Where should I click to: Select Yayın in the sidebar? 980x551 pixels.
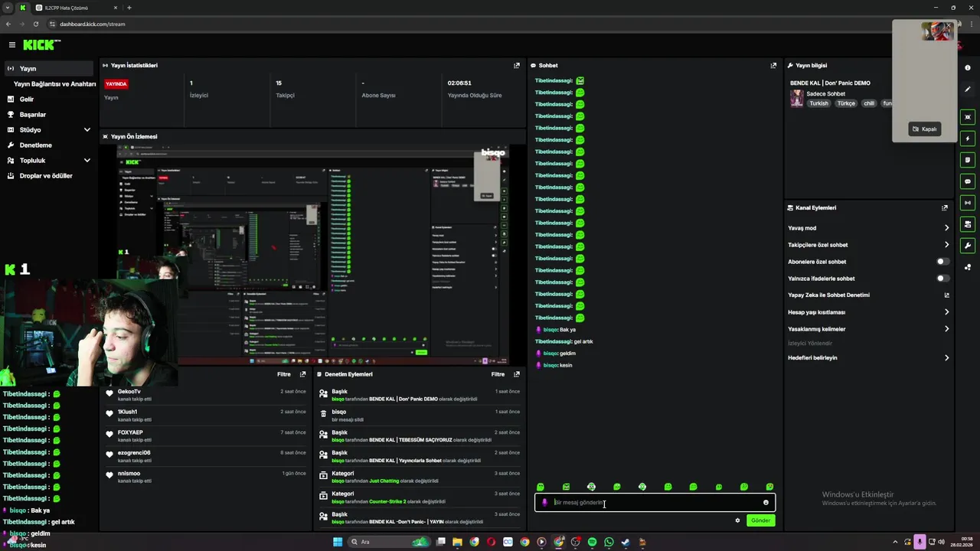(49, 69)
